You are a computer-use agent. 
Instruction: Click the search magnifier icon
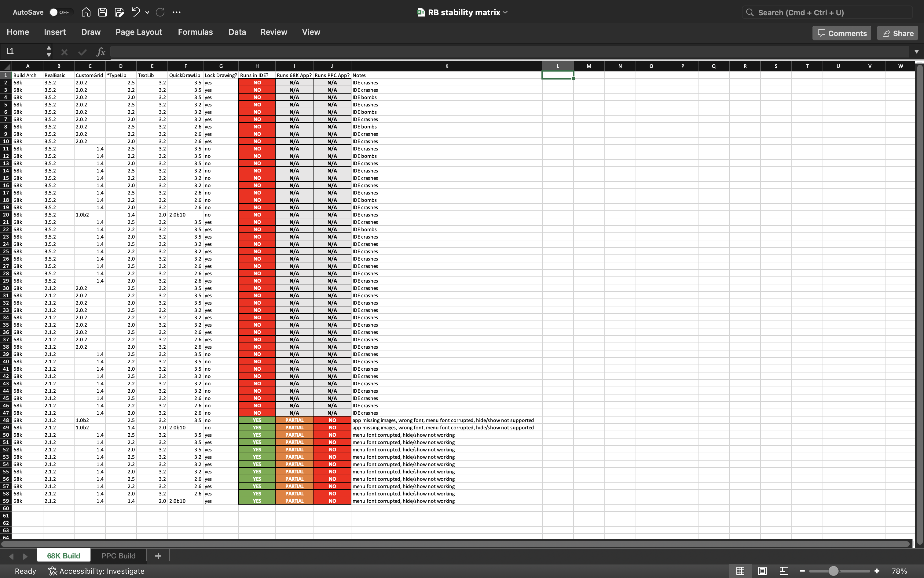(750, 13)
